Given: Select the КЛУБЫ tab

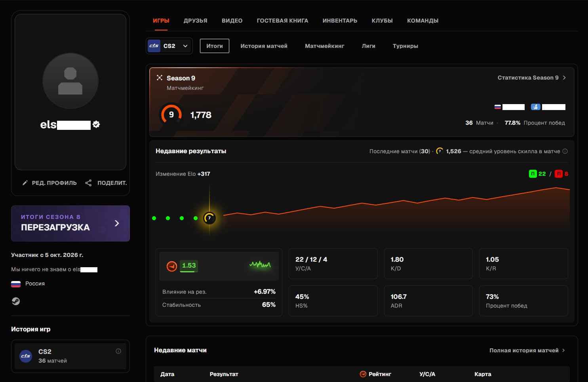Looking at the screenshot, I should [382, 21].
